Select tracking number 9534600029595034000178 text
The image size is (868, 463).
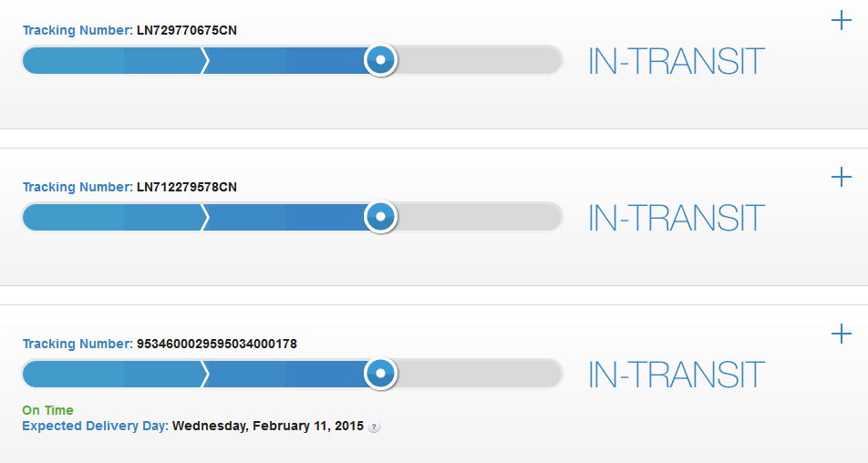tap(216, 345)
